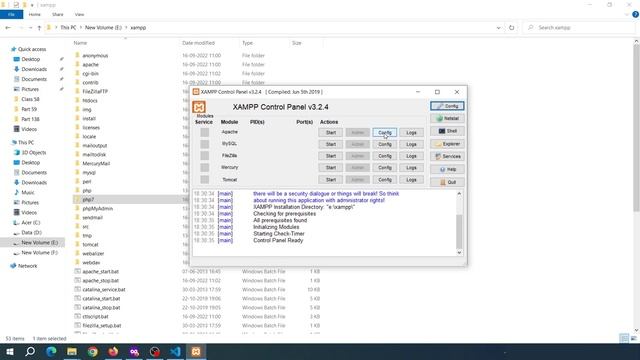Open the Home ribbon tab
Screen dimensions: 640x360
click(x=34, y=14)
